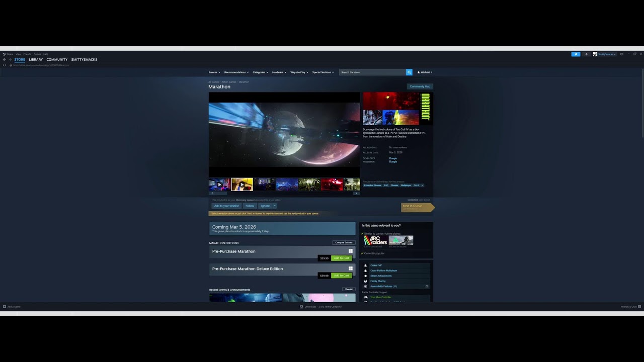Click the Online PvP feature icon
644x362 pixels.
[366, 265]
